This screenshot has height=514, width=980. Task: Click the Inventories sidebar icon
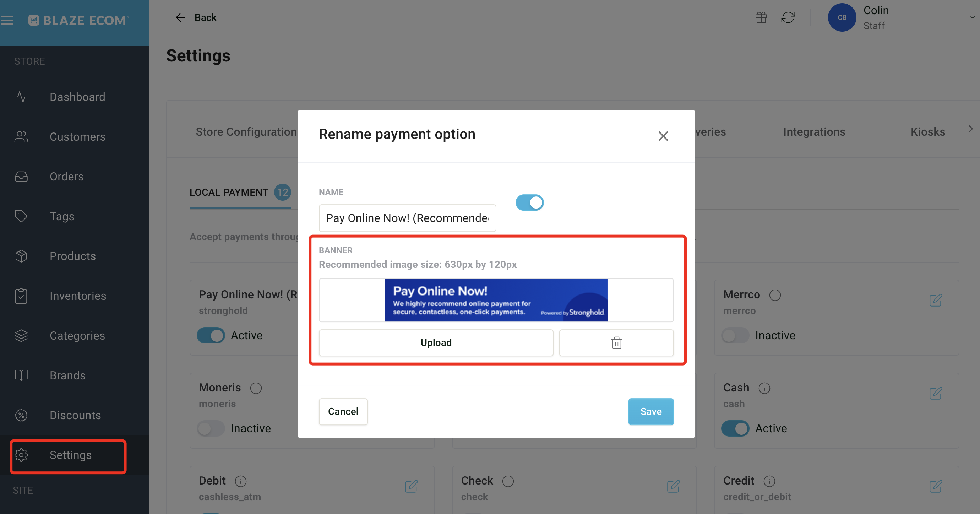click(x=21, y=295)
